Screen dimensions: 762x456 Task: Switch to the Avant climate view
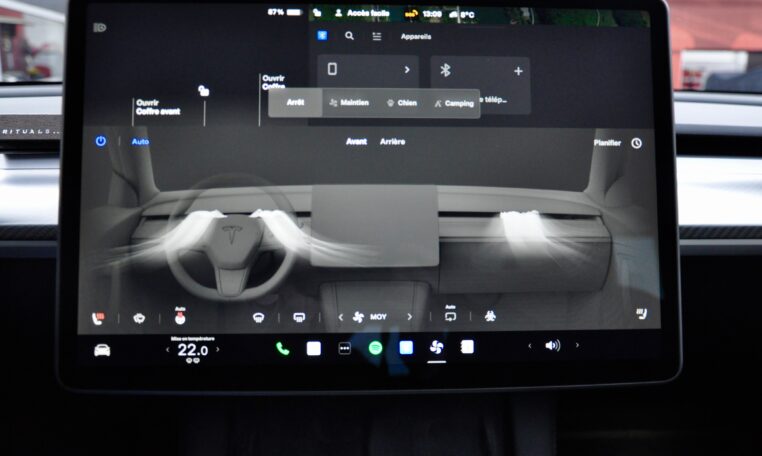(x=356, y=141)
